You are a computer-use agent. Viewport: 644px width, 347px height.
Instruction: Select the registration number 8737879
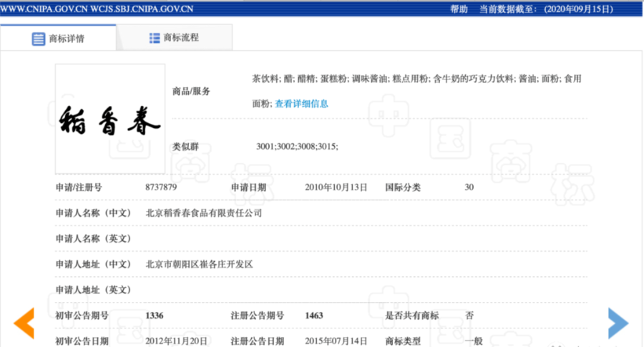pyautogui.click(x=161, y=187)
